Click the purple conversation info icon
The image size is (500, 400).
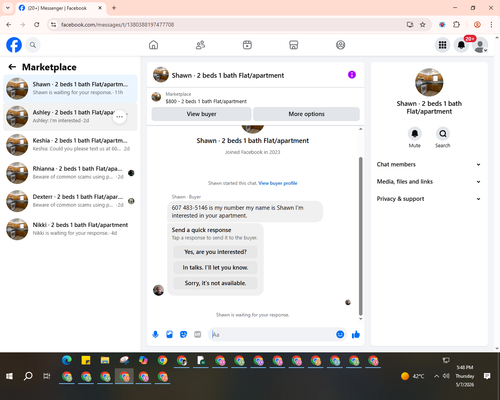click(352, 75)
